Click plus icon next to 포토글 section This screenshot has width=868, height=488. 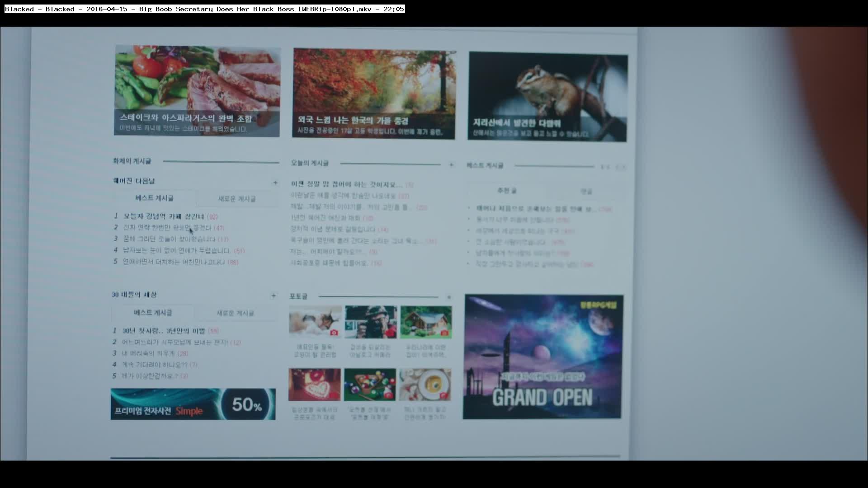pyautogui.click(x=449, y=297)
